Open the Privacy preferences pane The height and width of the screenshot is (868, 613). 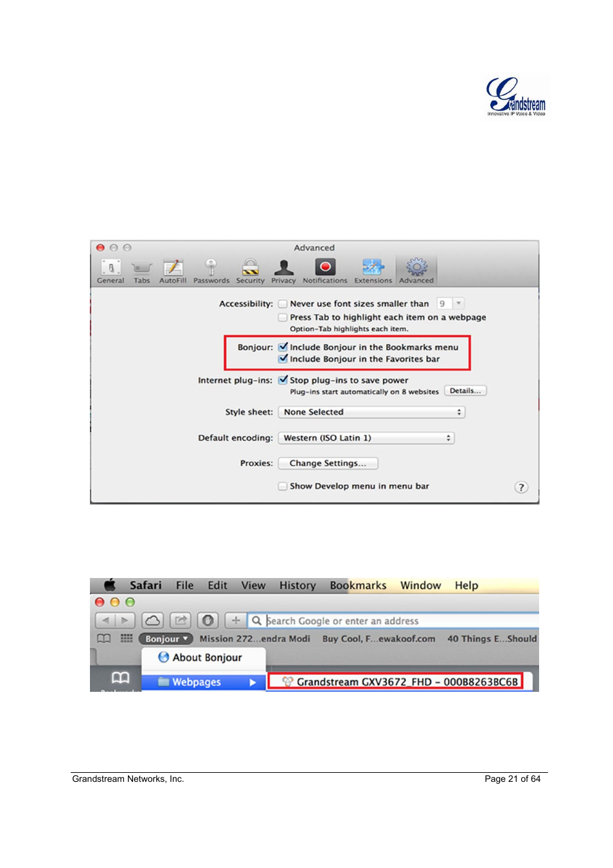pyautogui.click(x=283, y=271)
